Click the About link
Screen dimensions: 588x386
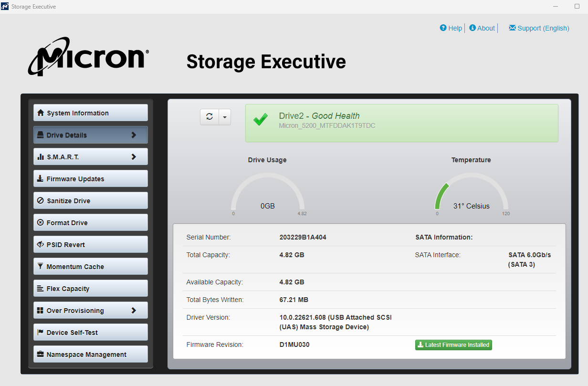coord(486,28)
